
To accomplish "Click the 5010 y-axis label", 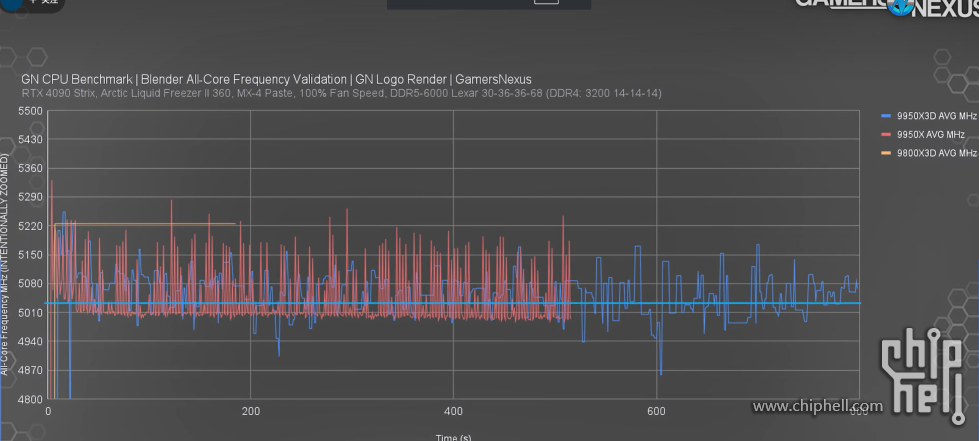I will click(31, 312).
